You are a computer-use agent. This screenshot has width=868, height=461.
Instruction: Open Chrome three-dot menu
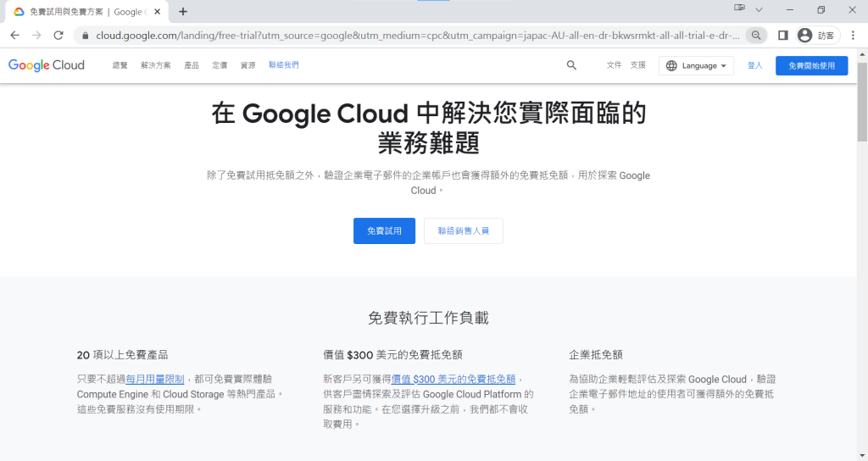pos(853,36)
